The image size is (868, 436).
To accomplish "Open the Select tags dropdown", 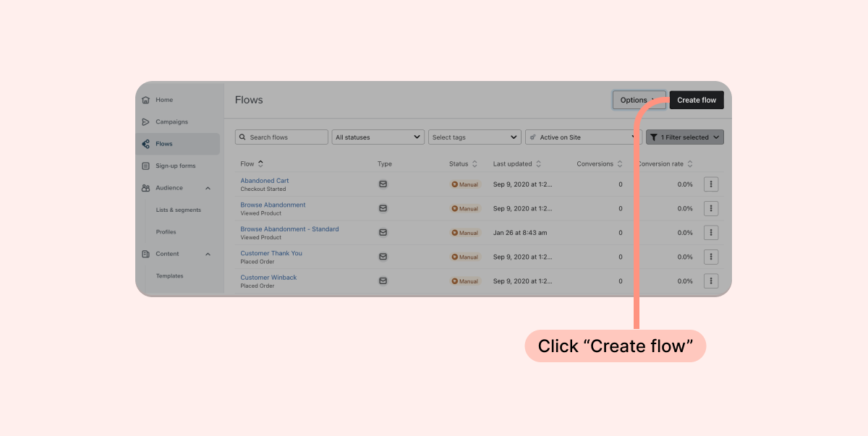I will point(475,137).
